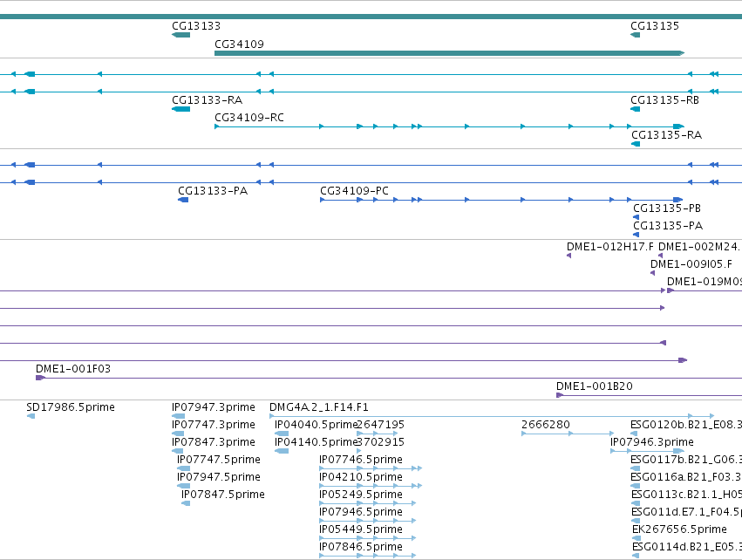Click the 3702915 feature label

click(x=380, y=442)
